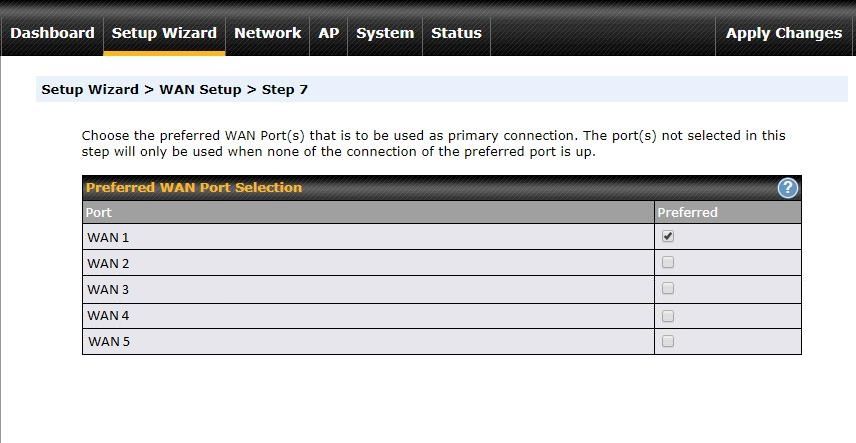Image resolution: width=856 pixels, height=443 pixels.
Task: Click the Port column header
Action: point(98,212)
